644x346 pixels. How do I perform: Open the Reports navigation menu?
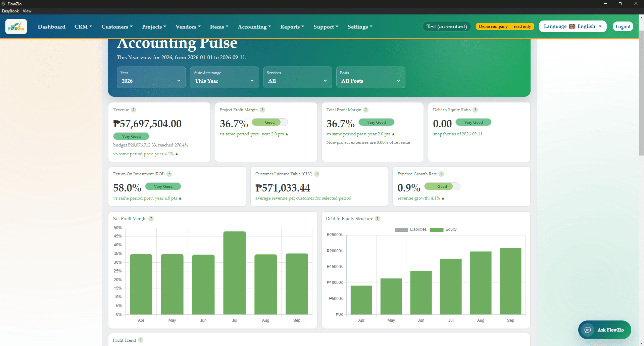(292, 27)
